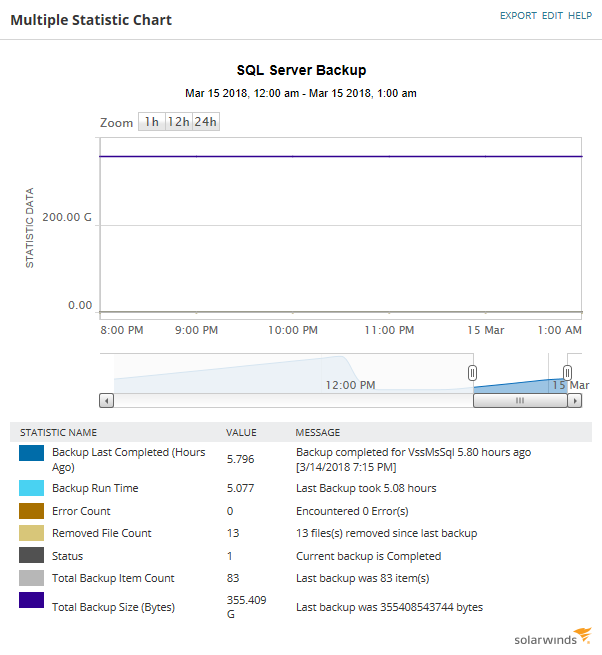
Task: Toggle Status dark gray swatch
Action: [x=31, y=556]
